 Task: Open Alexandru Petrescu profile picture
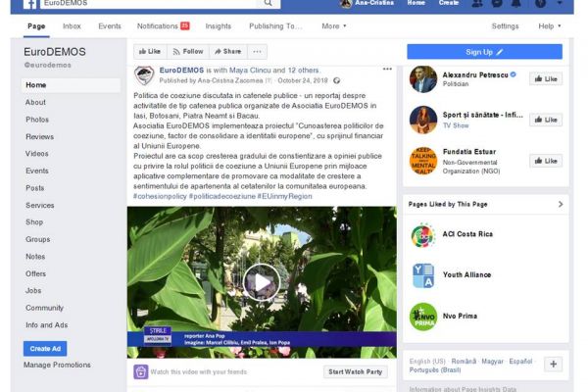tap(423, 79)
